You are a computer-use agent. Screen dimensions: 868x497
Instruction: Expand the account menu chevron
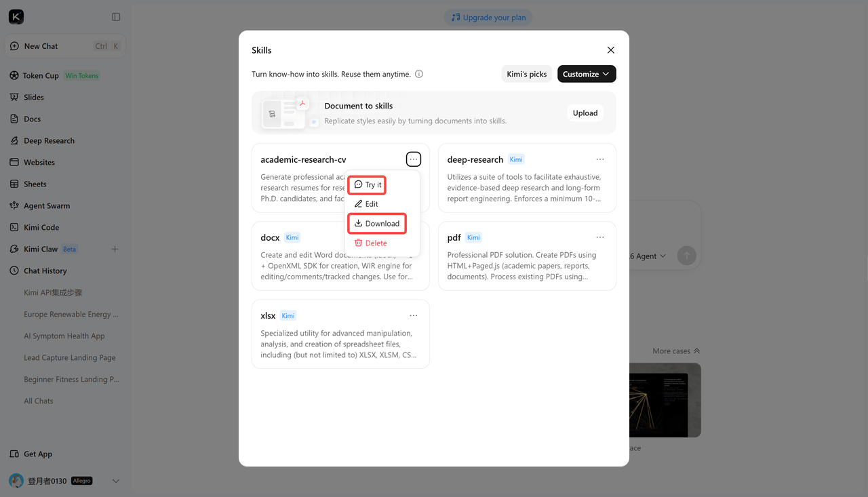pyautogui.click(x=116, y=481)
